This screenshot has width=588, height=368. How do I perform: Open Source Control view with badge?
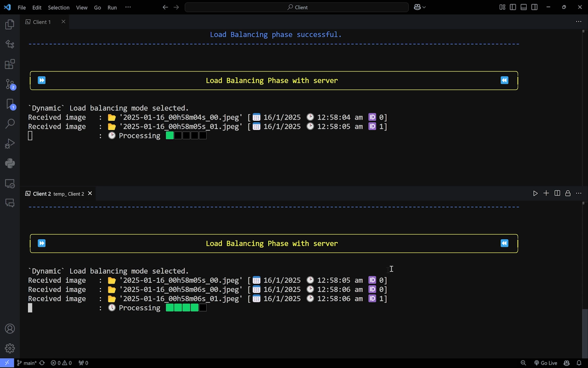10,84
